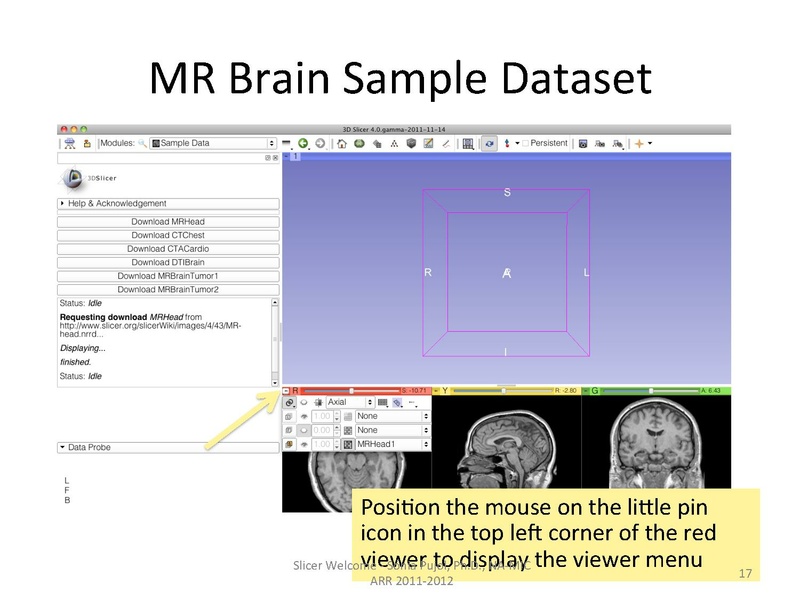This screenshot has height=600, width=800.
Task: Open the layout selection icon in toolbar
Action: tap(468, 143)
